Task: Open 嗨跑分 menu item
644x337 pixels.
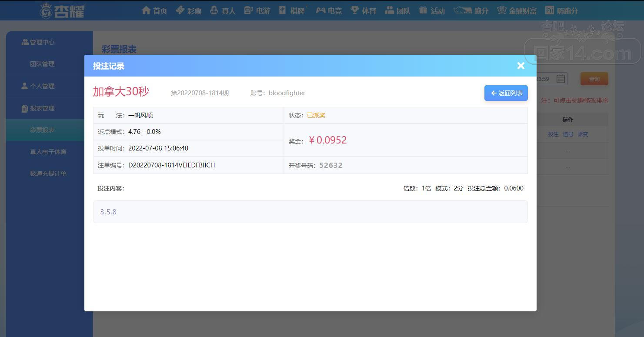Action: coord(567,11)
